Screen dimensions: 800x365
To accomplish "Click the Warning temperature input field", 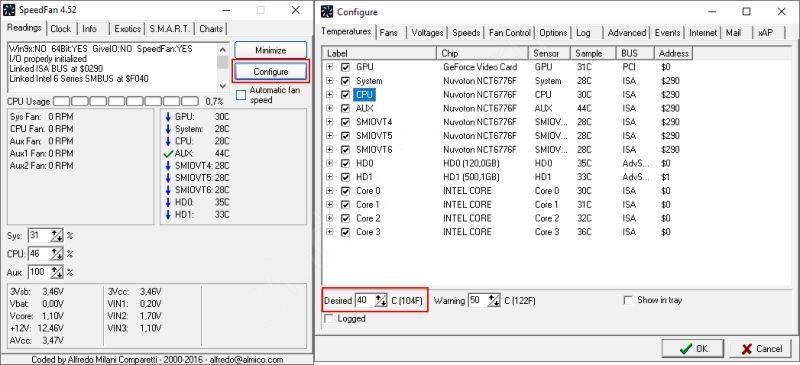I will 478,301.
